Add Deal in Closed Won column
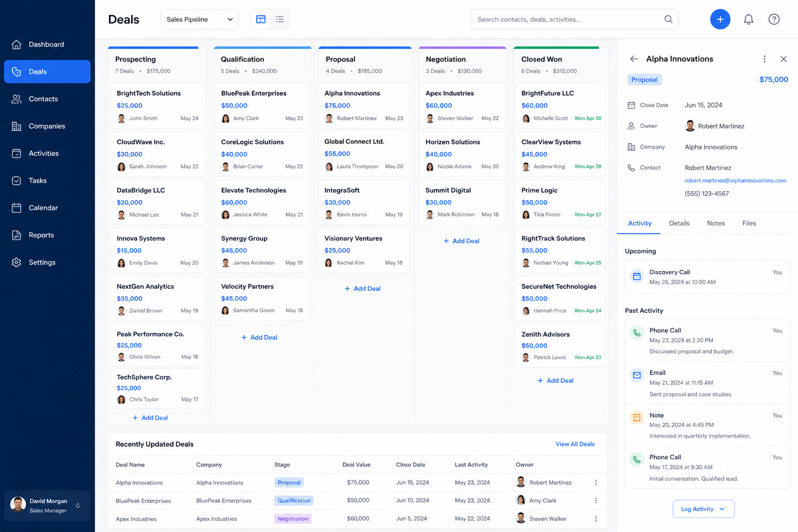Viewport: 798px width, 532px height. point(555,381)
